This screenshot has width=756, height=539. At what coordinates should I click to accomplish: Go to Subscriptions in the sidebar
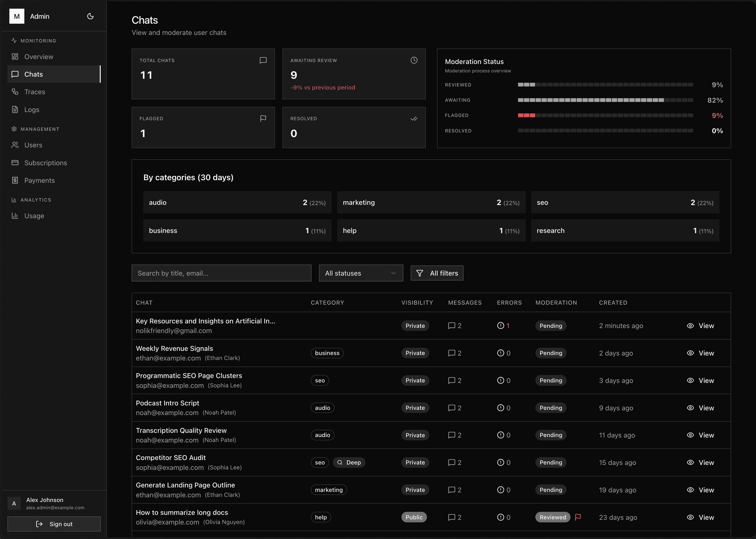[45, 163]
